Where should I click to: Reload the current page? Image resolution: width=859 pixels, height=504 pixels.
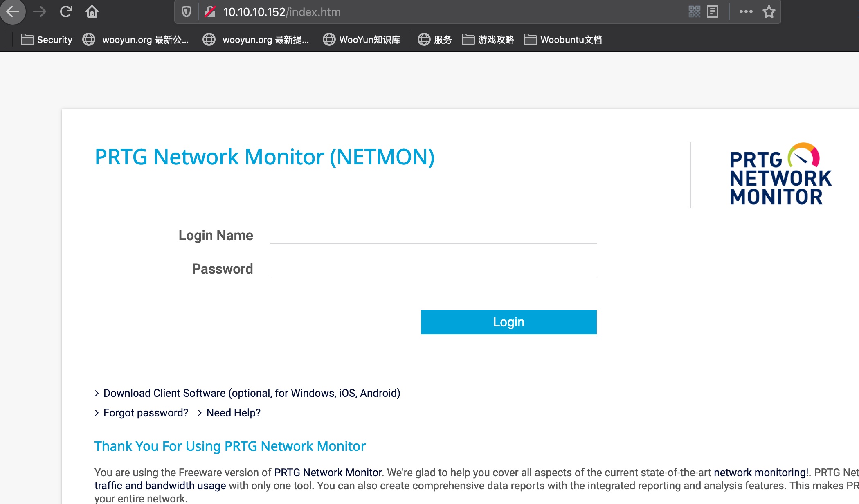tap(66, 11)
